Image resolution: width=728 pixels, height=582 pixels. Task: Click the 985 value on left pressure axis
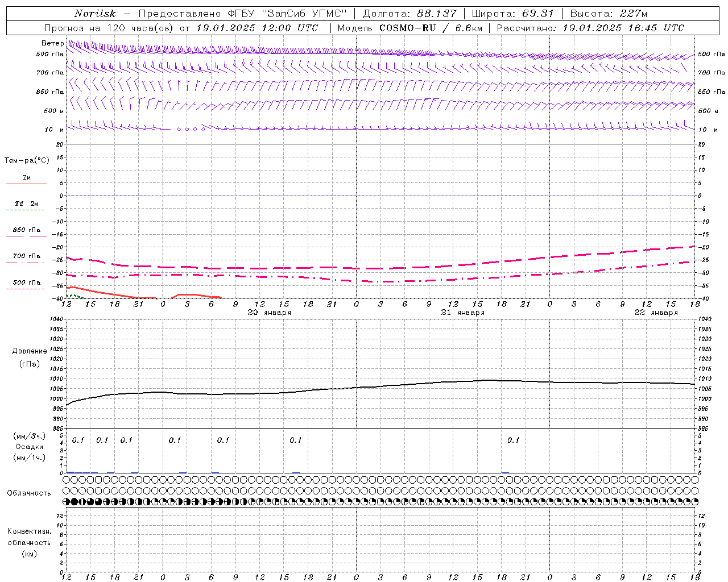pos(58,429)
